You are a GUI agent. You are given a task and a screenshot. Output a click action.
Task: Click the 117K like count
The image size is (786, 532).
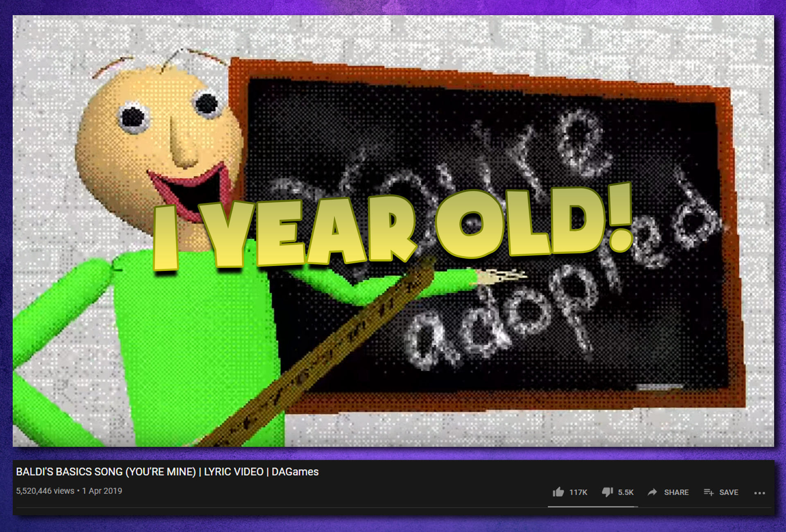pos(578,492)
